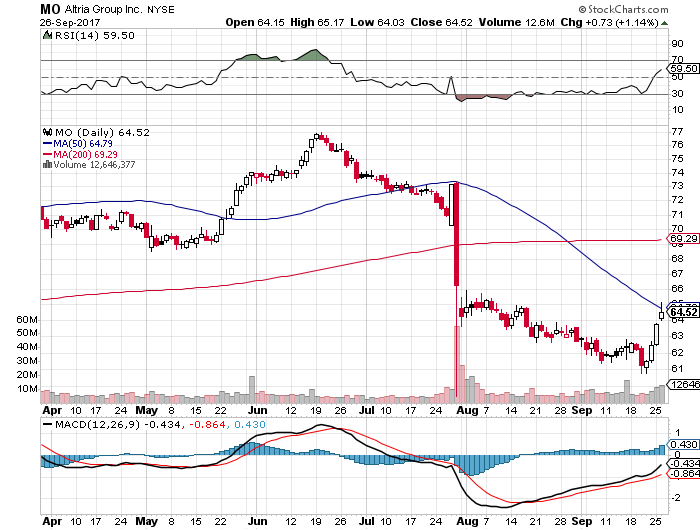Viewport: 700px width, 530px height.
Task: Click the blue MA(50) legend line swatch
Action: tap(44, 142)
